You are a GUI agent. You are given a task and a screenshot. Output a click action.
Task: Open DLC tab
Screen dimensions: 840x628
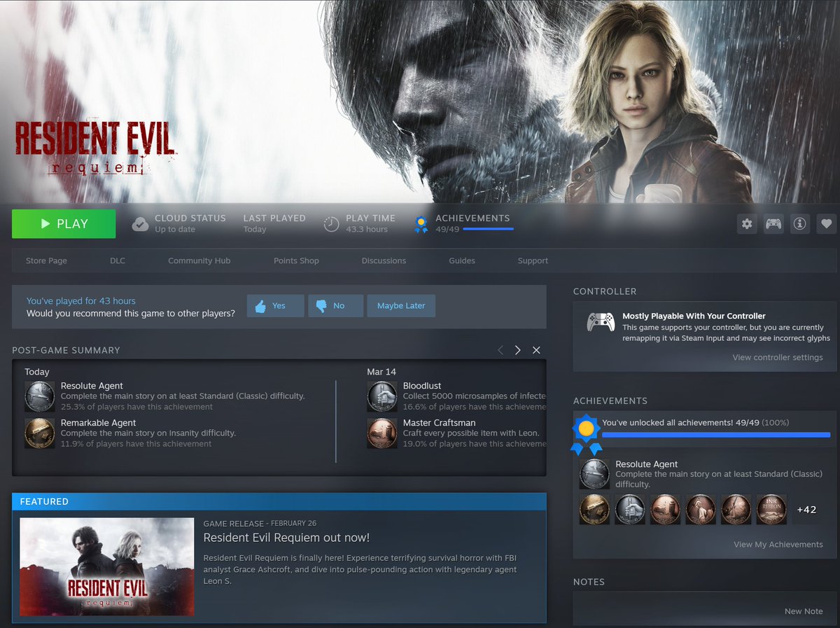pos(118,260)
